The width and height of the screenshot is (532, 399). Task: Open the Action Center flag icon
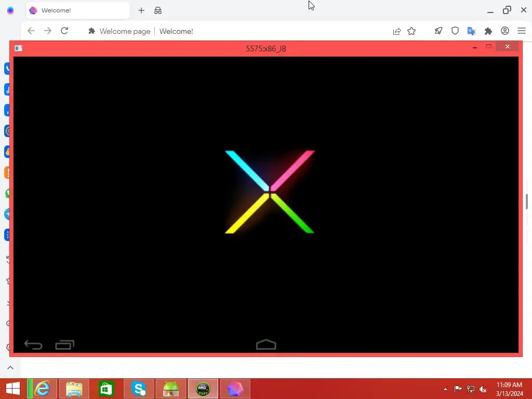pos(458,389)
